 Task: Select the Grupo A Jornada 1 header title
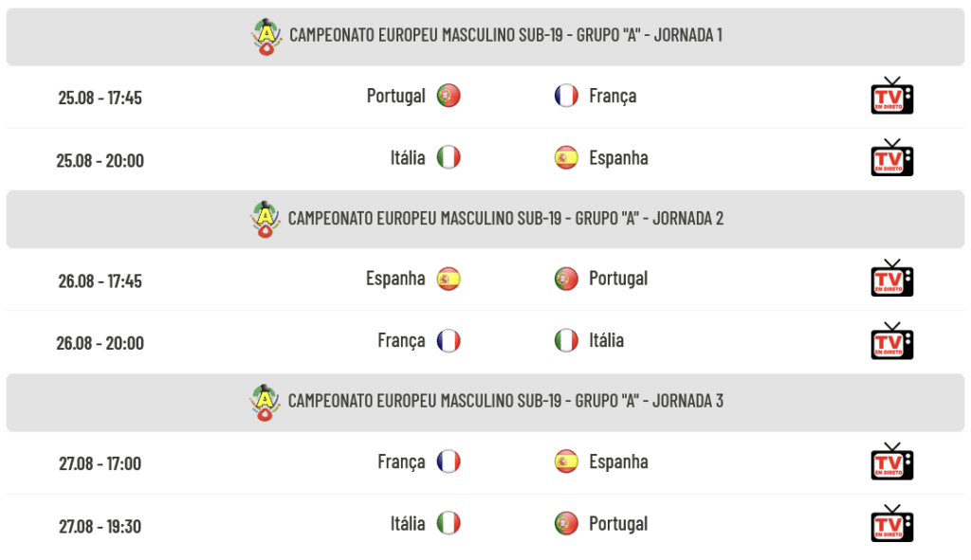[x=506, y=35]
